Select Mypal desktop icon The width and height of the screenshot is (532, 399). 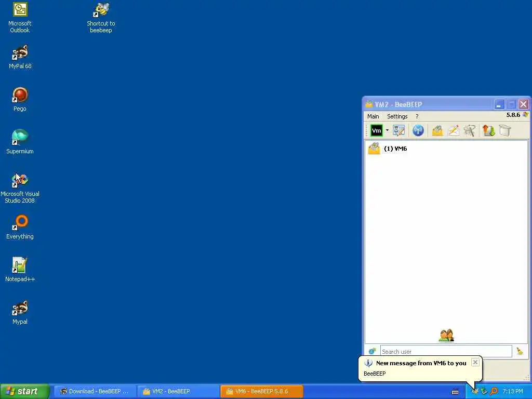[20, 312]
